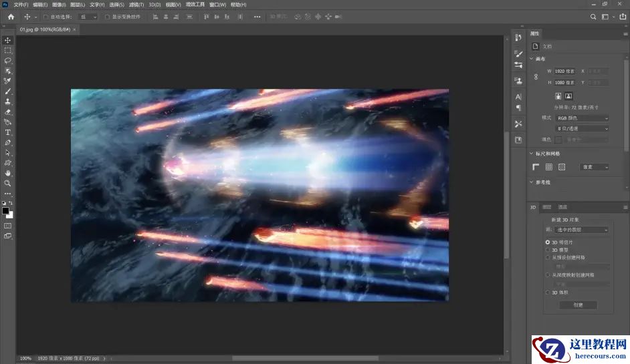Tick the 显示变换控件 checkbox
Image resolution: width=630 pixels, height=364 pixels.
[x=107, y=17]
